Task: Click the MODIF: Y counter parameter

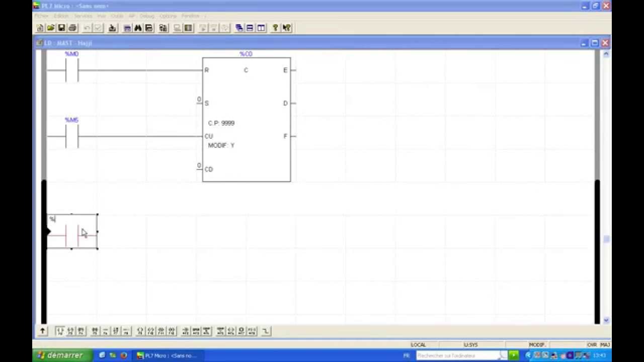Action: (x=221, y=145)
